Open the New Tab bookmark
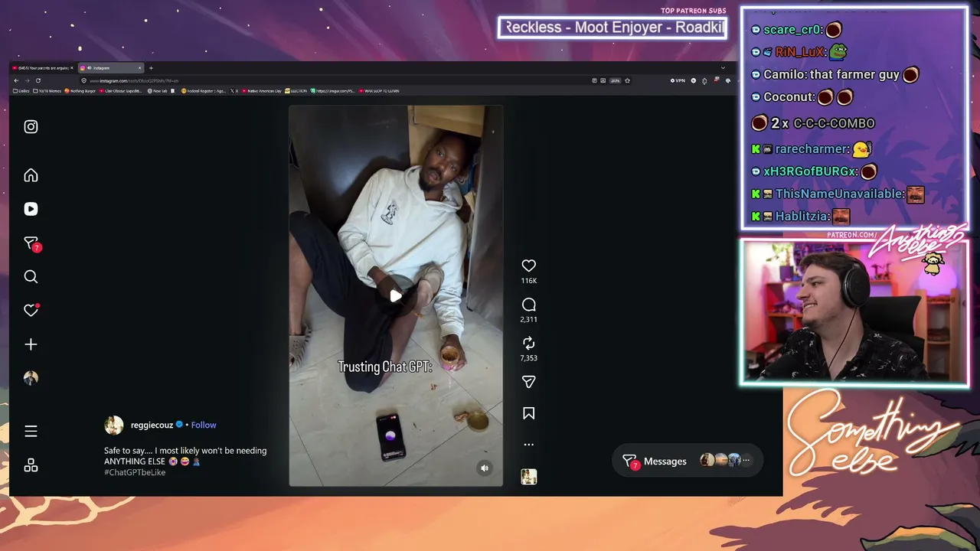 tap(158, 91)
